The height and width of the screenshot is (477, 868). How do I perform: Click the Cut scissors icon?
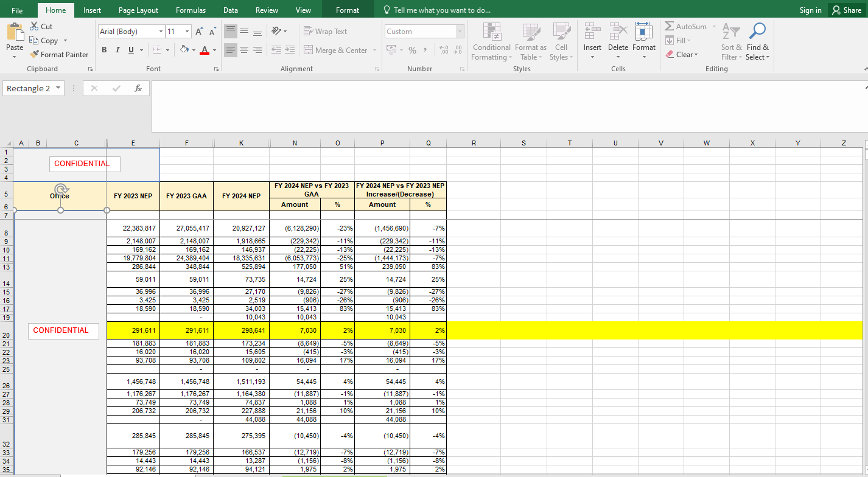point(35,26)
